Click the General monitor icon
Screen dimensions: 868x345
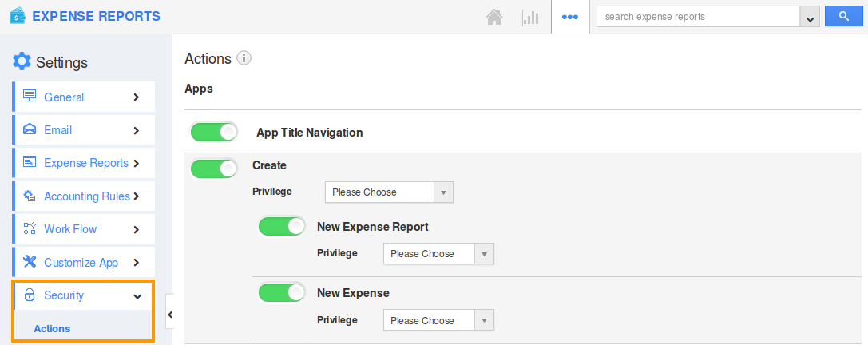(x=30, y=96)
